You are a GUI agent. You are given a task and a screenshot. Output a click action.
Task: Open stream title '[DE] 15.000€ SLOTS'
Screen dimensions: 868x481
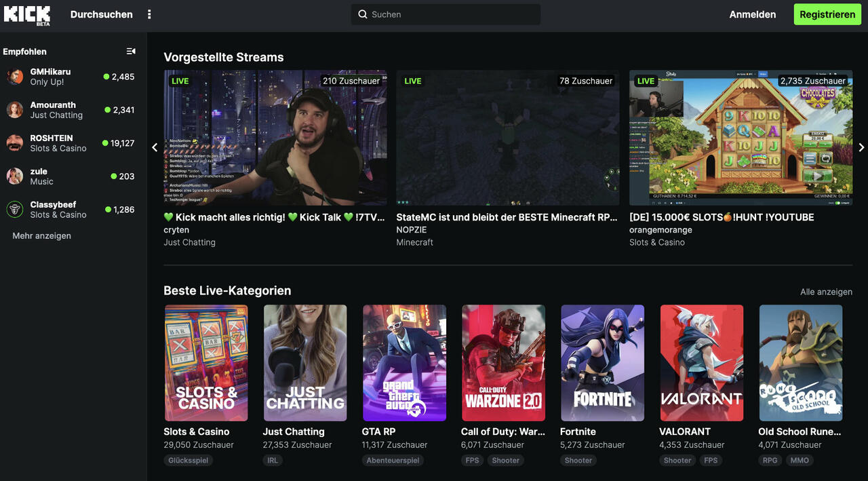tap(722, 217)
